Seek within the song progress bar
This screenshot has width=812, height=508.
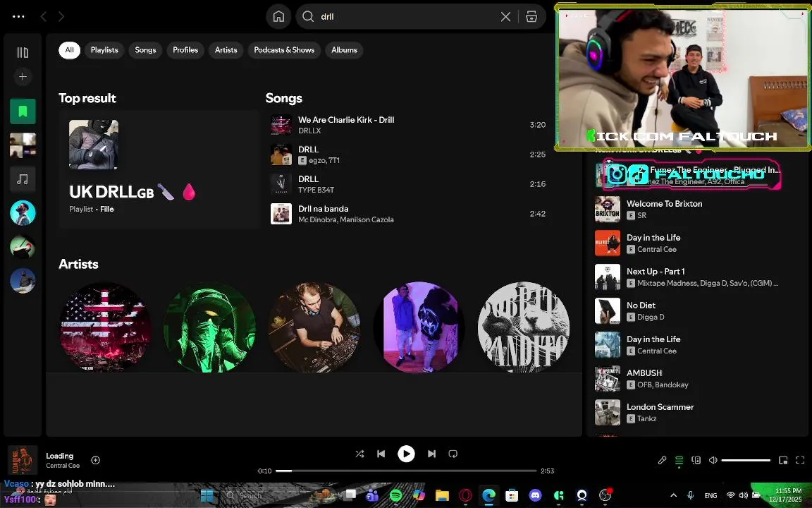click(406, 471)
